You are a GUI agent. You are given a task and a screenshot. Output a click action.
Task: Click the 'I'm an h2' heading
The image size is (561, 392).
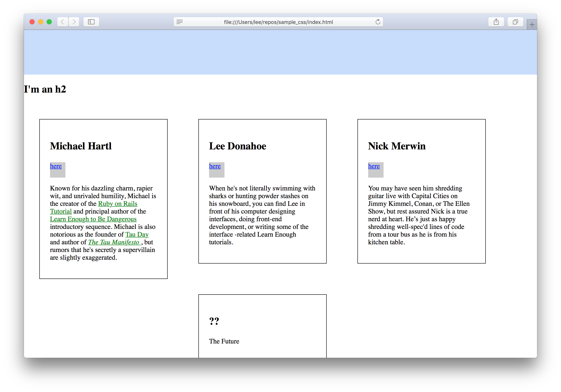(x=45, y=89)
